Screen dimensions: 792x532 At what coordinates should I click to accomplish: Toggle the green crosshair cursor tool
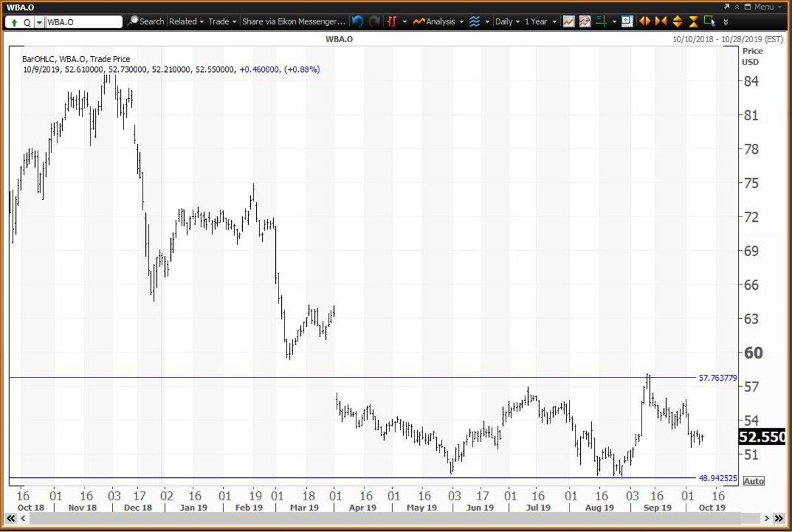[601, 21]
